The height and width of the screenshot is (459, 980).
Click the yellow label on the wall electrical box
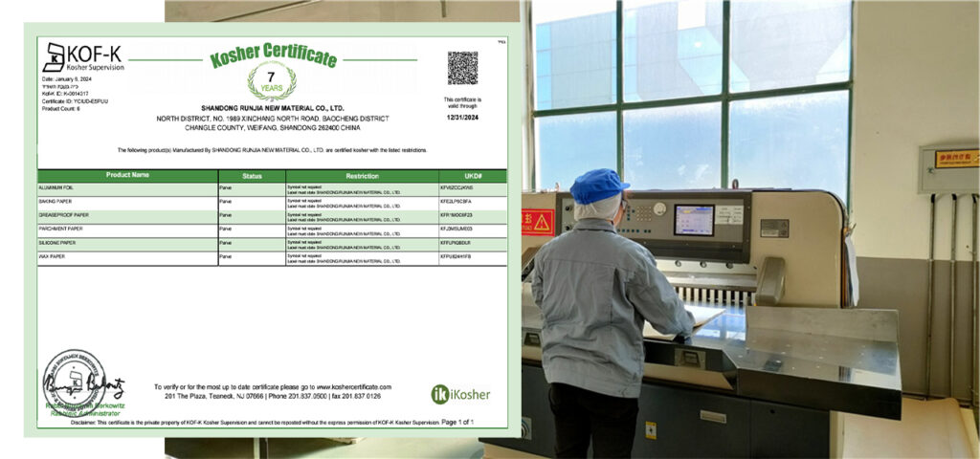click(956, 159)
